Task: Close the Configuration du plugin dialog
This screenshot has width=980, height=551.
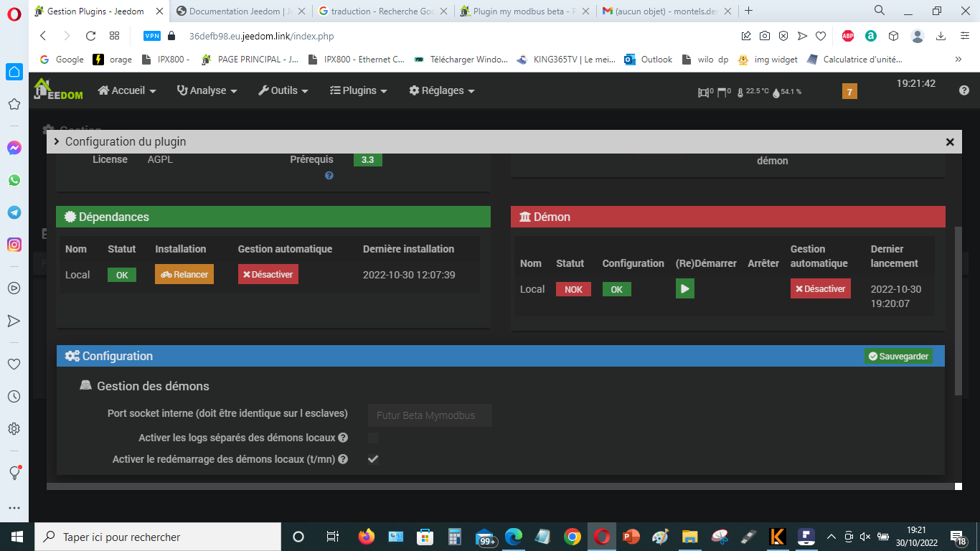Action: tap(950, 142)
